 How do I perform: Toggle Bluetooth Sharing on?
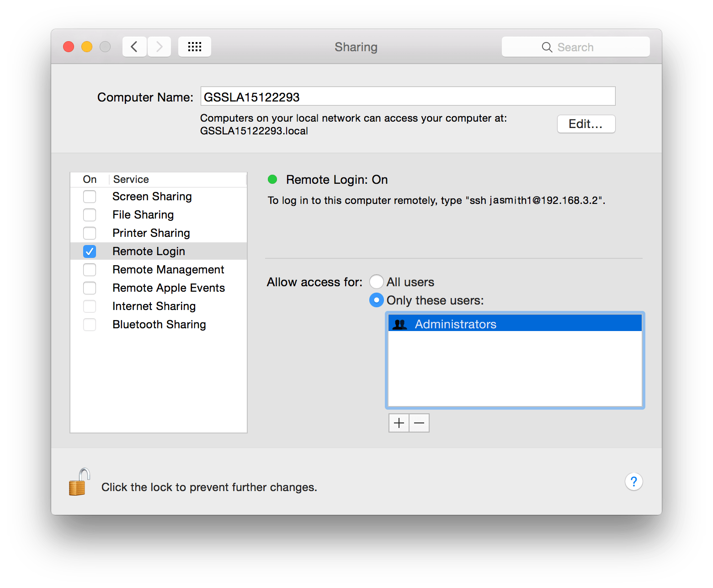click(x=90, y=325)
